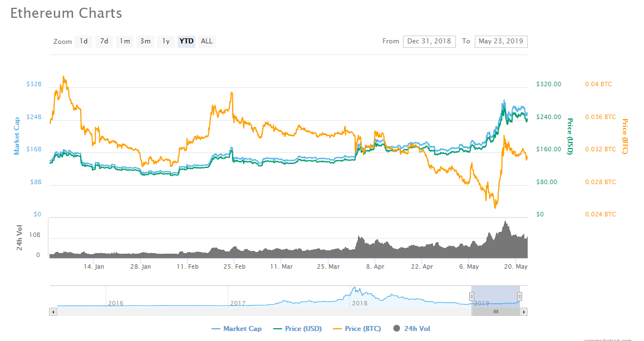Show the ALL time range

(207, 41)
